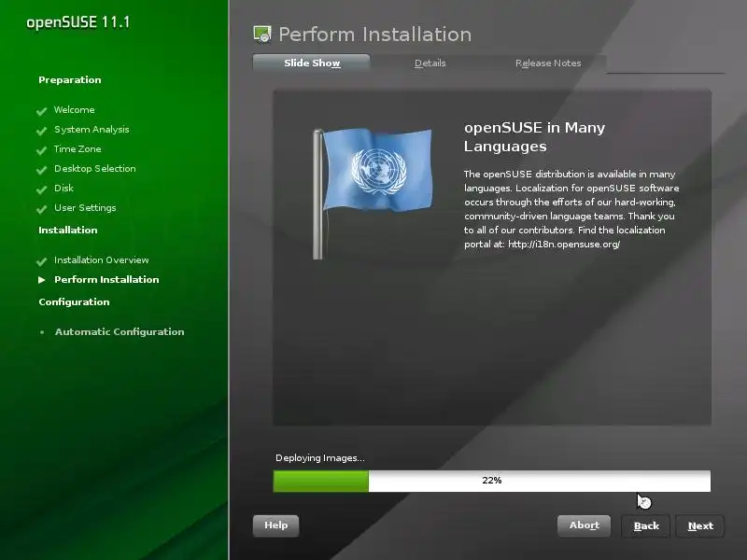The height and width of the screenshot is (560, 747).
Task: Click the checkmark beside Time Zone
Action: pyautogui.click(x=41, y=150)
